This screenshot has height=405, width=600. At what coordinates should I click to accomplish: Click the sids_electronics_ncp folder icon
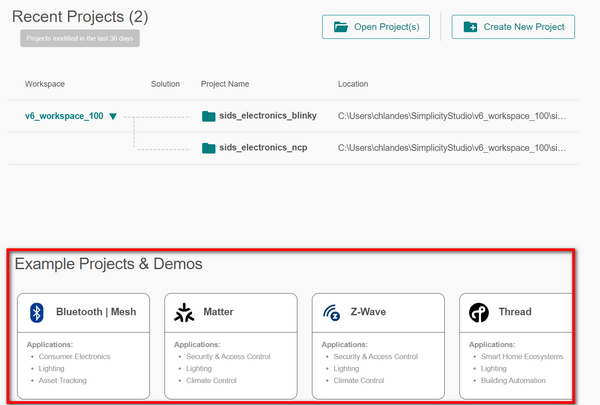click(209, 148)
